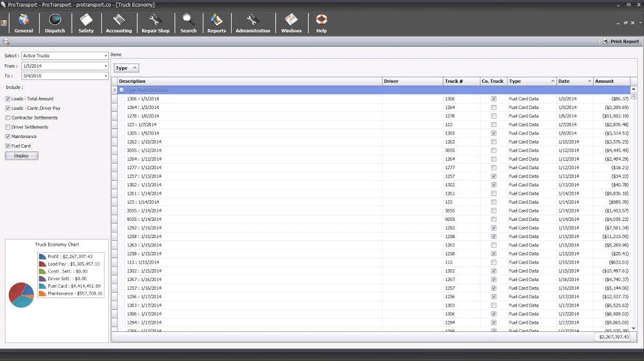
Task: Enable the Driver Settlements checkbox
Action: 8,127
